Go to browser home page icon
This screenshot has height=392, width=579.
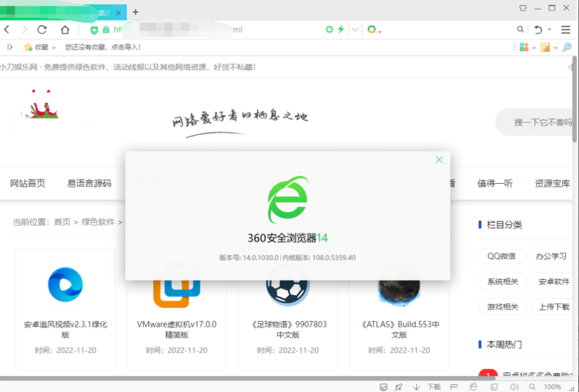click(x=65, y=30)
